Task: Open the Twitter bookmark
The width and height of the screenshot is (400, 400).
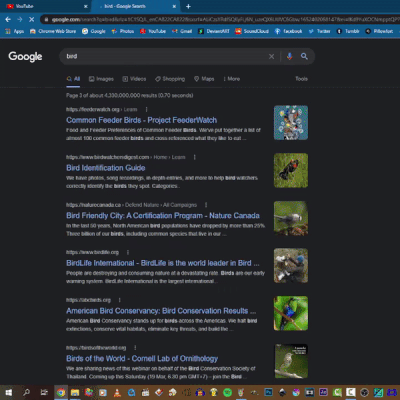Action: tap(319, 31)
